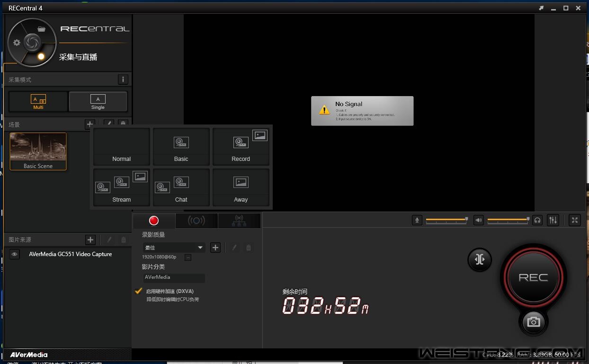Viewport: 589px width, 364px height.
Task: Switch capture mode to Single
Action: 98,101
